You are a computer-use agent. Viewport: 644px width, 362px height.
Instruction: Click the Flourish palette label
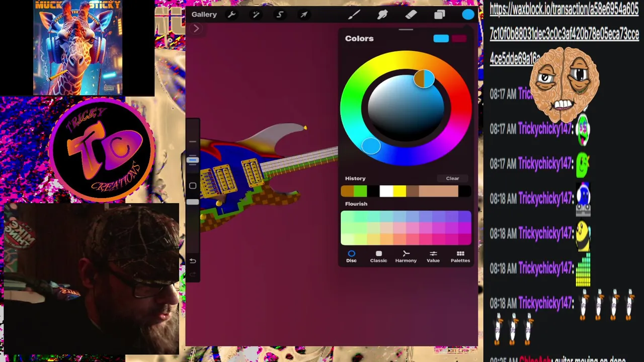[356, 204]
